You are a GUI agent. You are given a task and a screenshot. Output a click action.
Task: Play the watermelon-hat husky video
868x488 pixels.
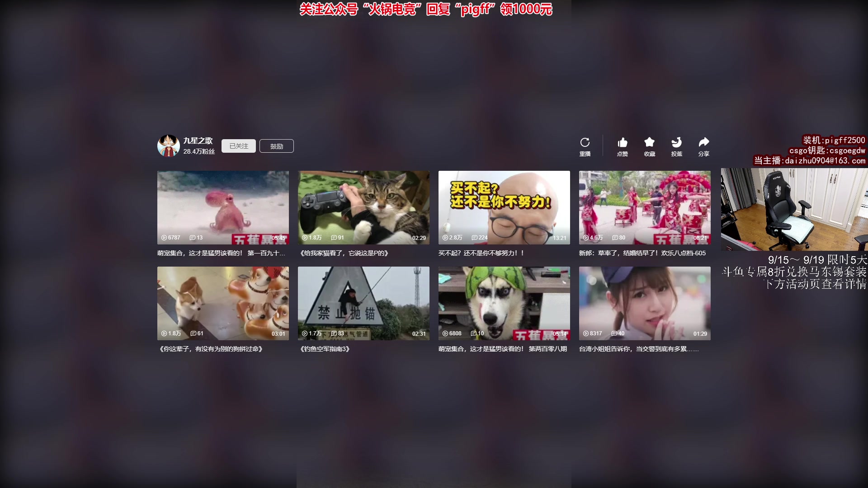[504, 303]
